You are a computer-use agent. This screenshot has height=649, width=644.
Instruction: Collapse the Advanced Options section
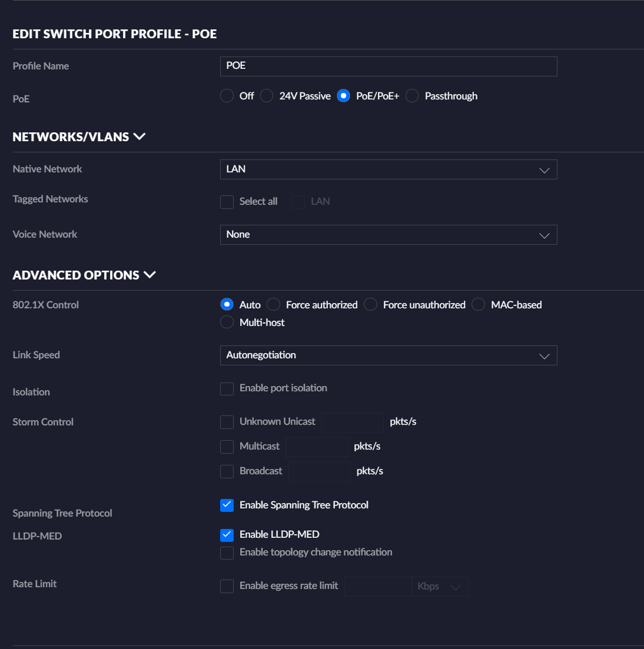click(x=150, y=275)
